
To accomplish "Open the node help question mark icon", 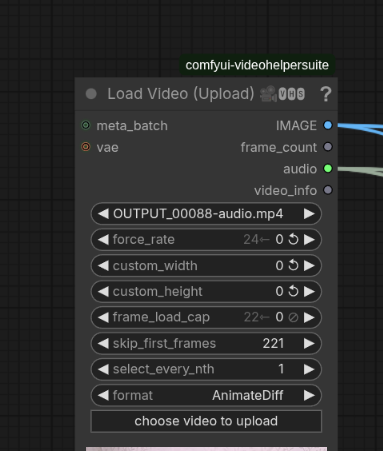I will point(326,94).
